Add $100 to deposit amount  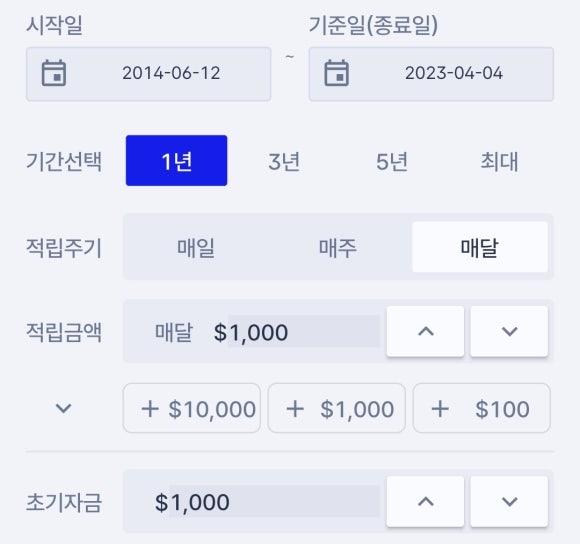[x=482, y=408]
